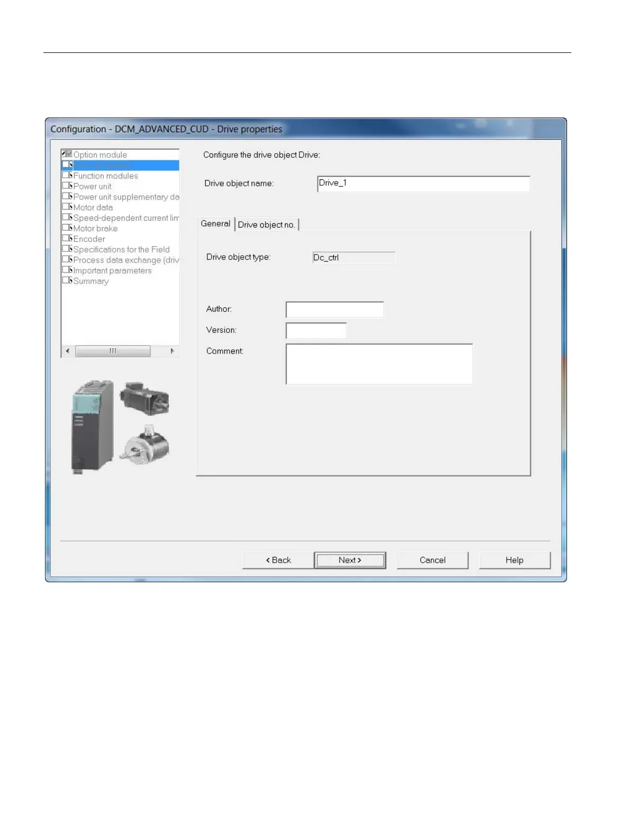Click the Drive object type Dc_ctrl field

click(353, 257)
